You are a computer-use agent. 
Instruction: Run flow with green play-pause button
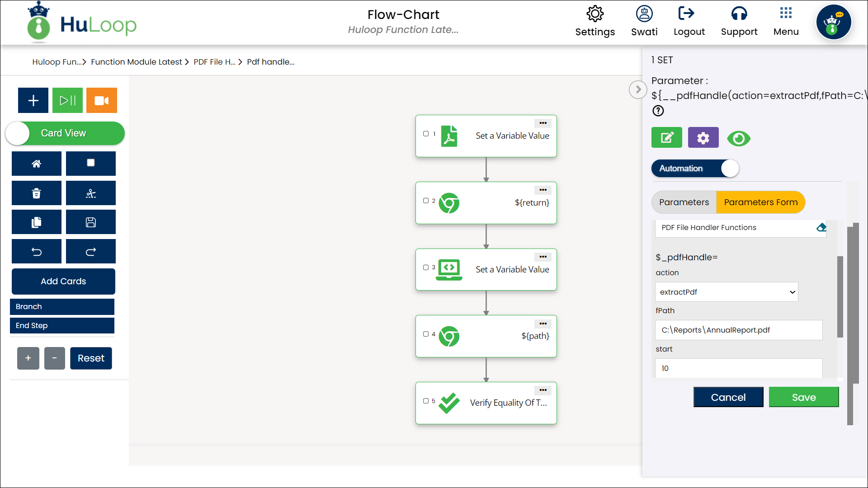pyautogui.click(x=67, y=100)
